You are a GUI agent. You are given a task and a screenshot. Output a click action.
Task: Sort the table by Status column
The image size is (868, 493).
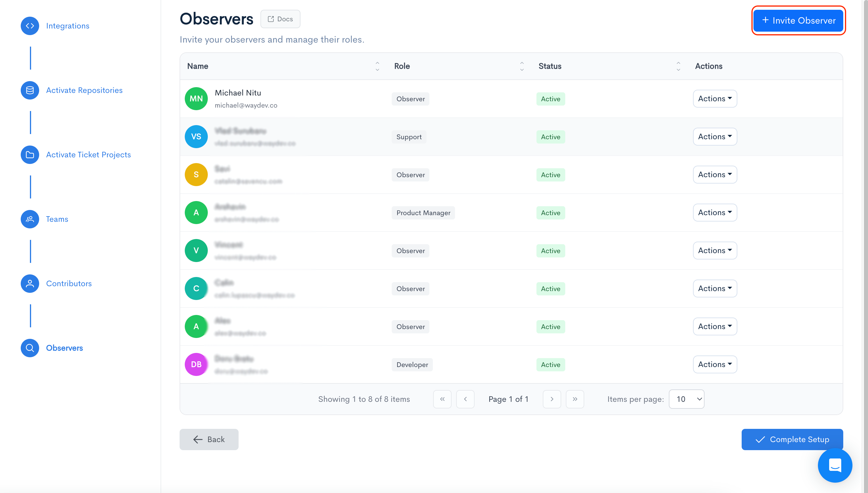coord(678,66)
